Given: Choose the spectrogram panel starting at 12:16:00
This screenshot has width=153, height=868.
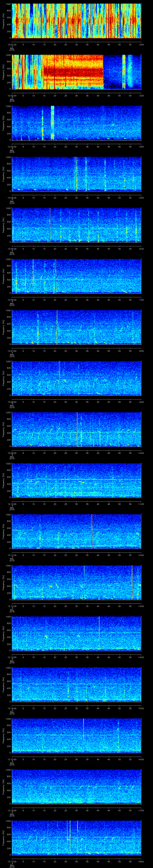Looking at the screenshot, I should [x=77, y=787].
